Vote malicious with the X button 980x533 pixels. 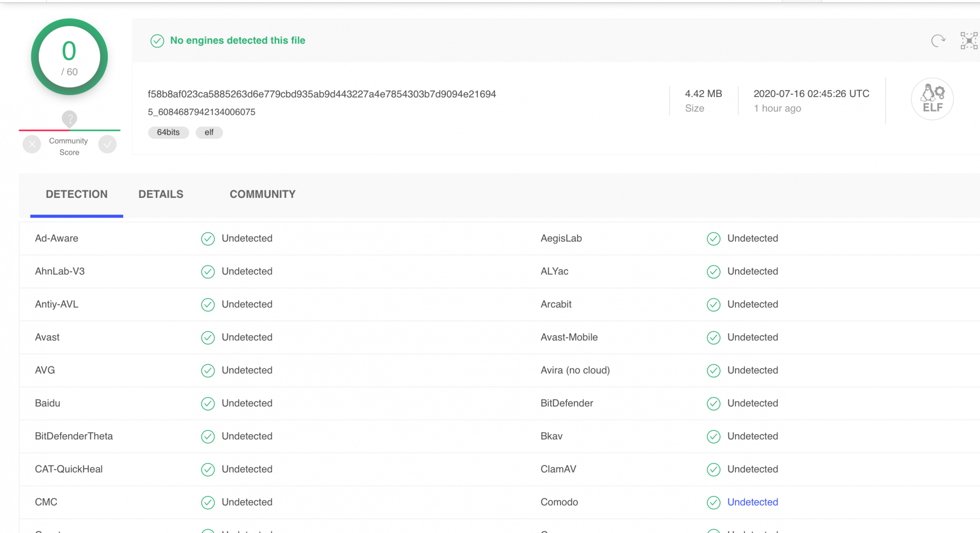click(x=32, y=144)
